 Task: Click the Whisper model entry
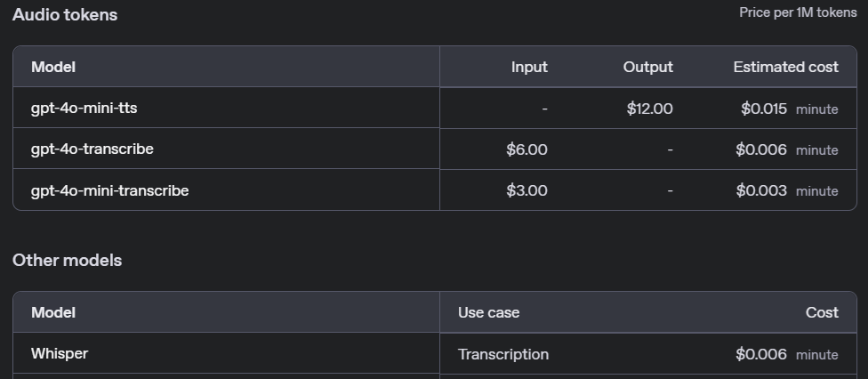60,353
